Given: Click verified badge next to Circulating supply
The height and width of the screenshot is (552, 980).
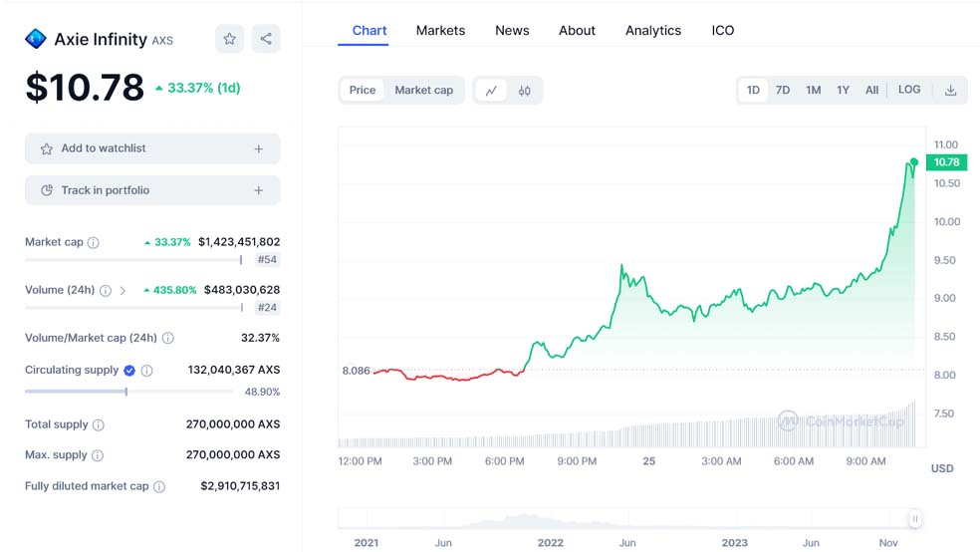Looking at the screenshot, I should [x=128, y=371].
